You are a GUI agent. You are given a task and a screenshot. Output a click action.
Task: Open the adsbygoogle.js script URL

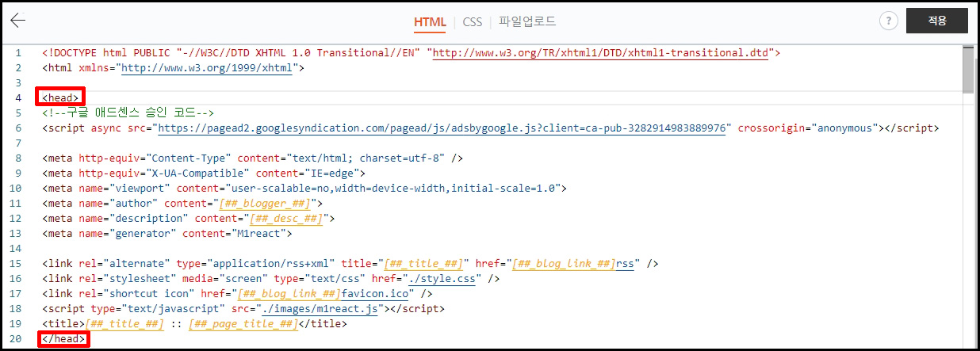[x=442, y=128]
